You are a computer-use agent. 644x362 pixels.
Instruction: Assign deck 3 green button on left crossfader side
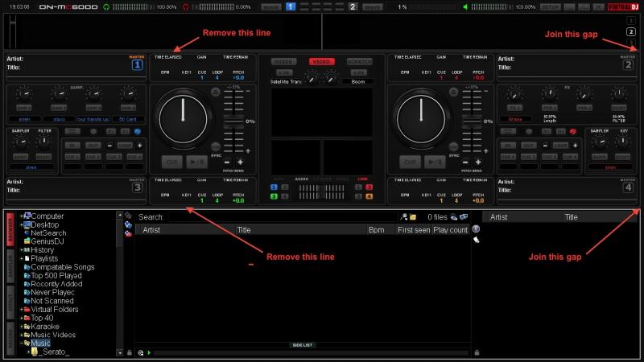274,196
